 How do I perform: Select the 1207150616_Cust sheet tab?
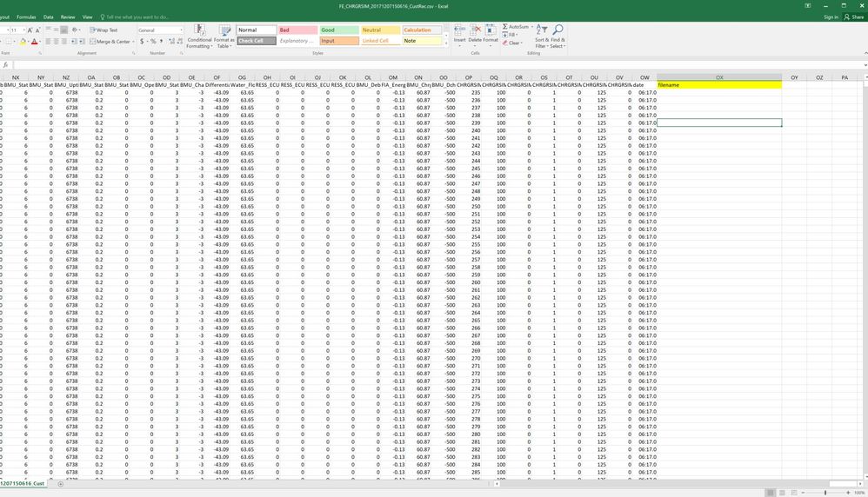[23, 483]
